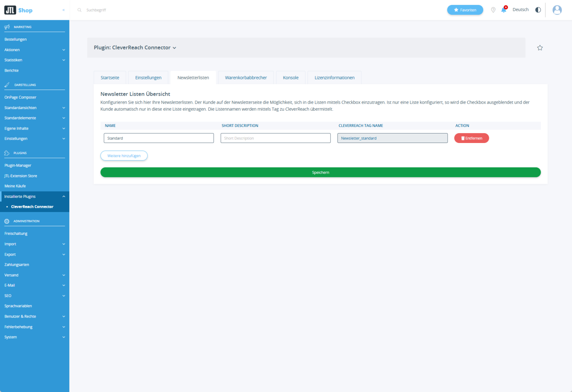The width and height of the screenshot is (572, 392).
Task: Open the user account avatar menu
Action: (557, 10)
